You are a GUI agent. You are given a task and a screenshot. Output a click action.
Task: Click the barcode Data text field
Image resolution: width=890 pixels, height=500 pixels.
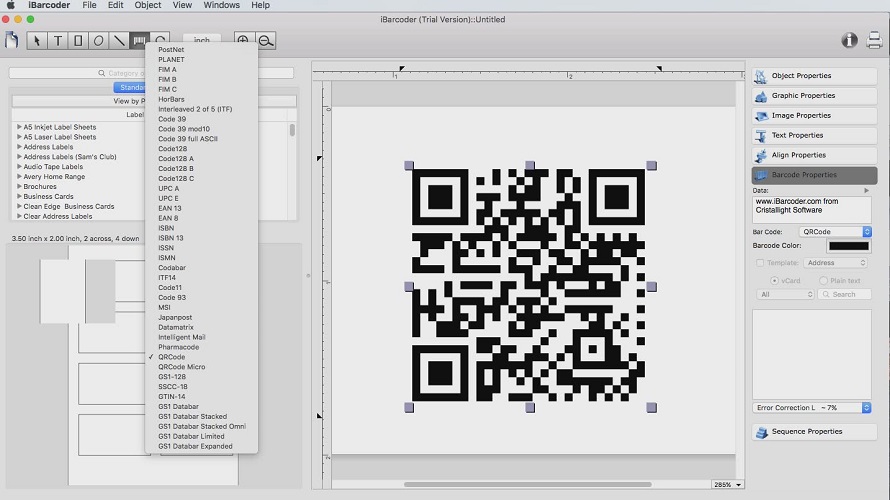[812, 209]
